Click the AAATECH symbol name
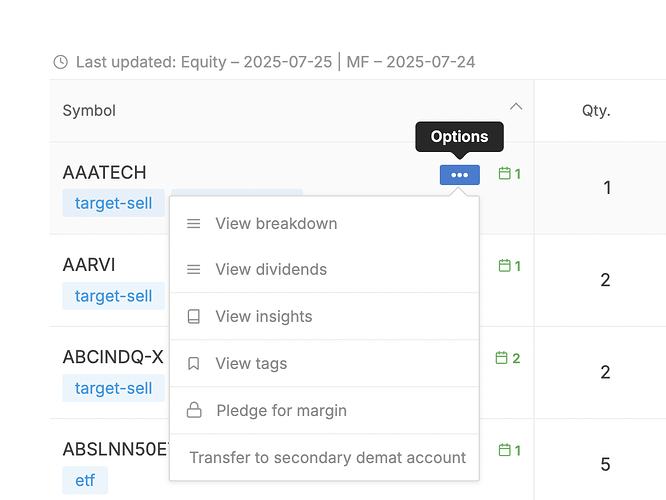This screenshot has width=666, height=500. point(104,173)
